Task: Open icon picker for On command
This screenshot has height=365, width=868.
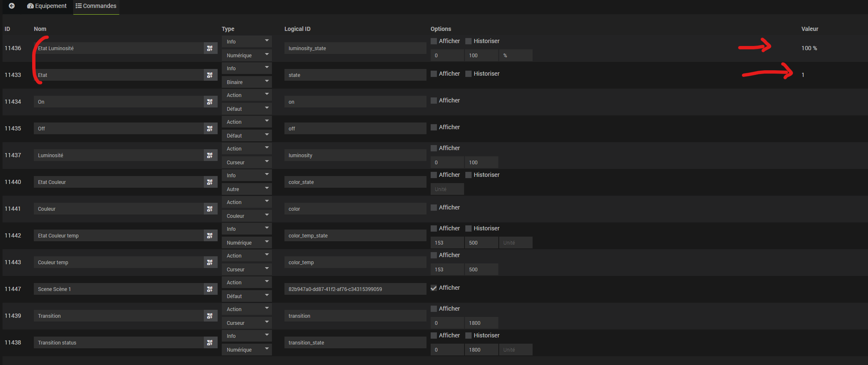Action: click(210, 102)
